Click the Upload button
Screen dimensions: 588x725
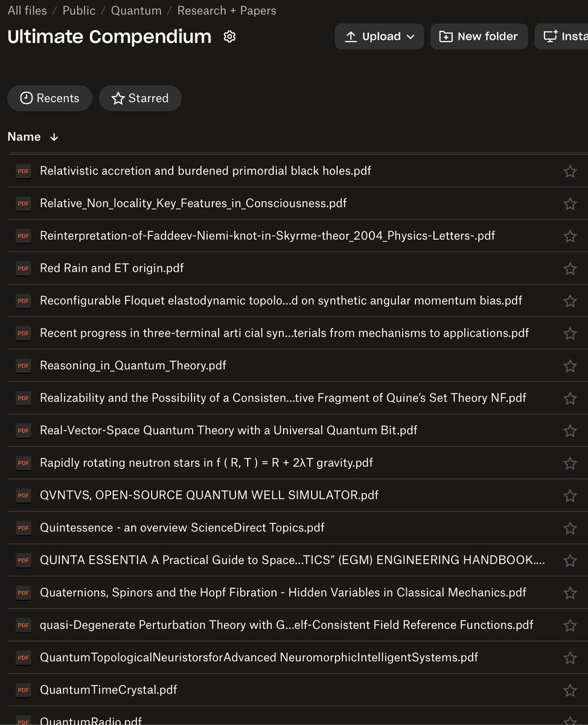pos(379,37)
